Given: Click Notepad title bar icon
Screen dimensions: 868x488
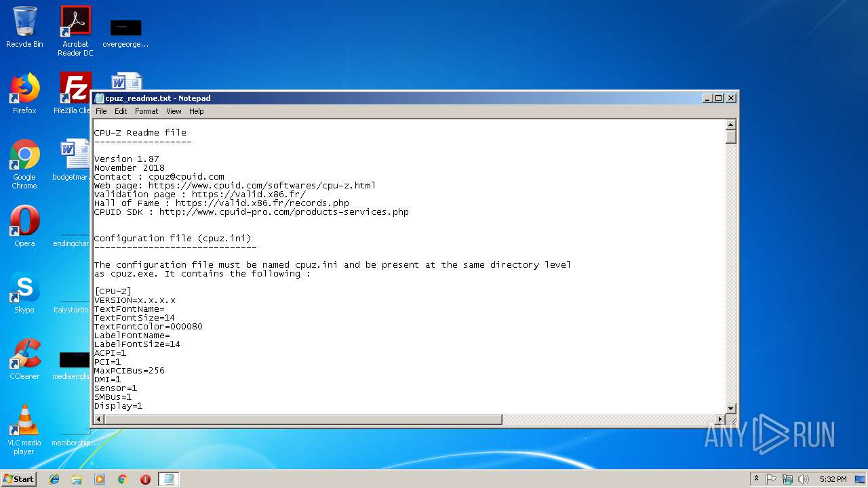Looking at the screenshot, I should point(100,98).
